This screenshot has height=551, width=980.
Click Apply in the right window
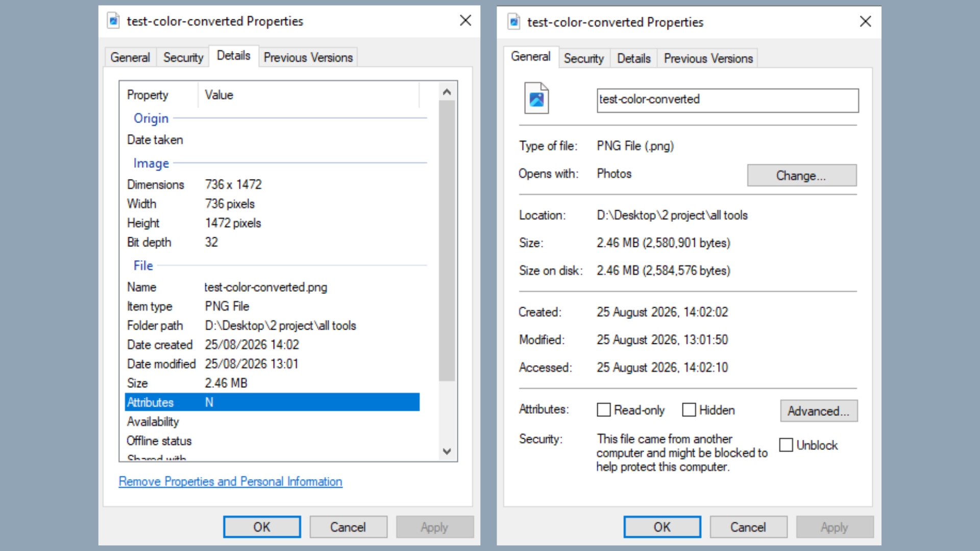[835, 527]
